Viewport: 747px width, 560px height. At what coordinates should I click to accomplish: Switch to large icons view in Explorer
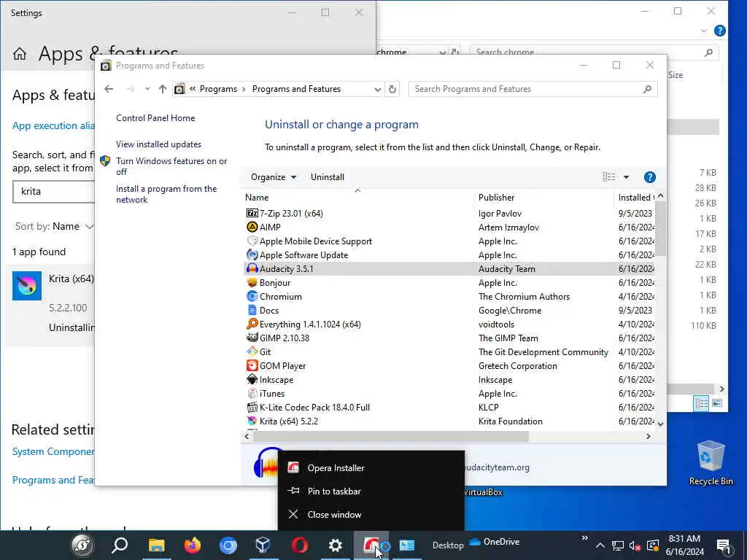[x=716, y=403]
